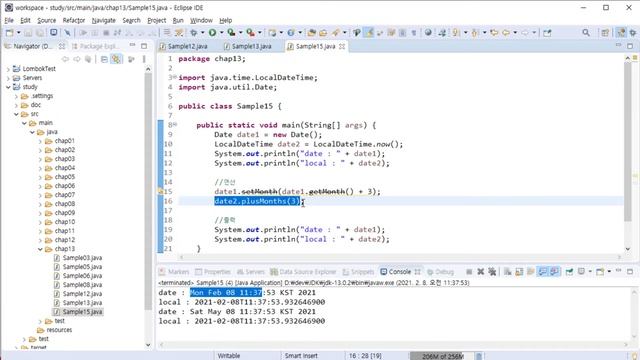Open the File menu

pyautogui.click(x=9, y=20)
